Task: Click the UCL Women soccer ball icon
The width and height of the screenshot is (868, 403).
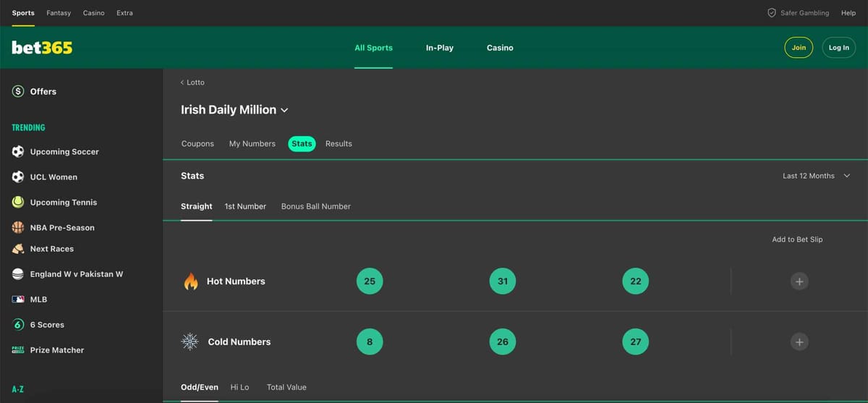Action: (18, 177)
